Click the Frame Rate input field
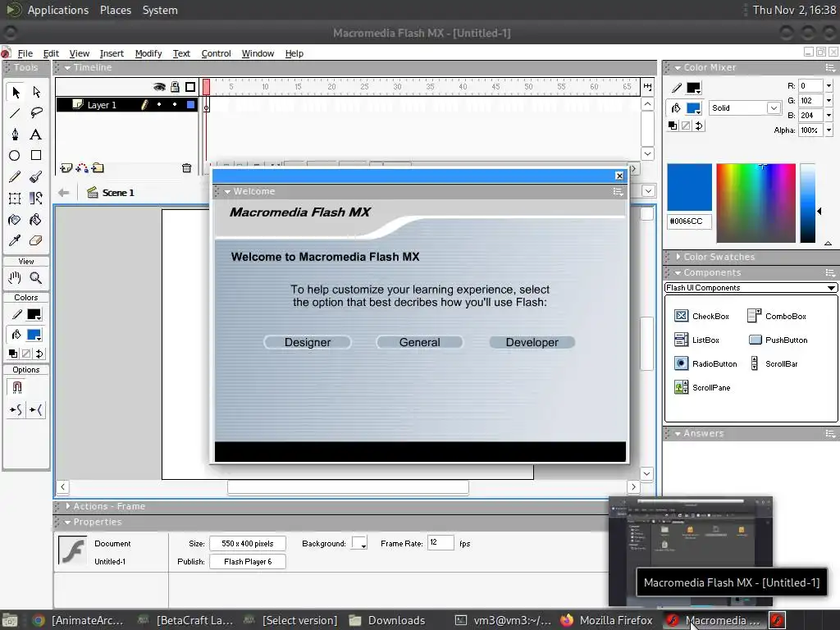Image resolution: width=840 pixels, height=630 pixels. [441, 543]
